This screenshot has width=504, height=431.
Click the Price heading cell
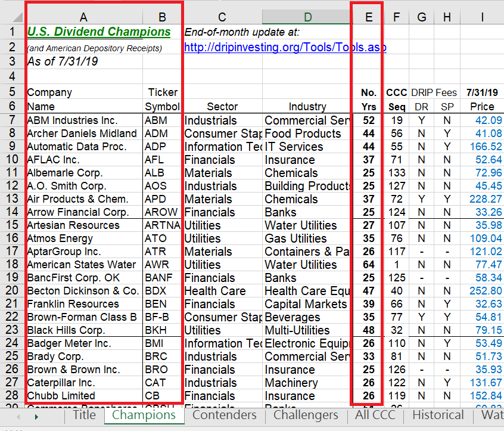tap(482, 107)
